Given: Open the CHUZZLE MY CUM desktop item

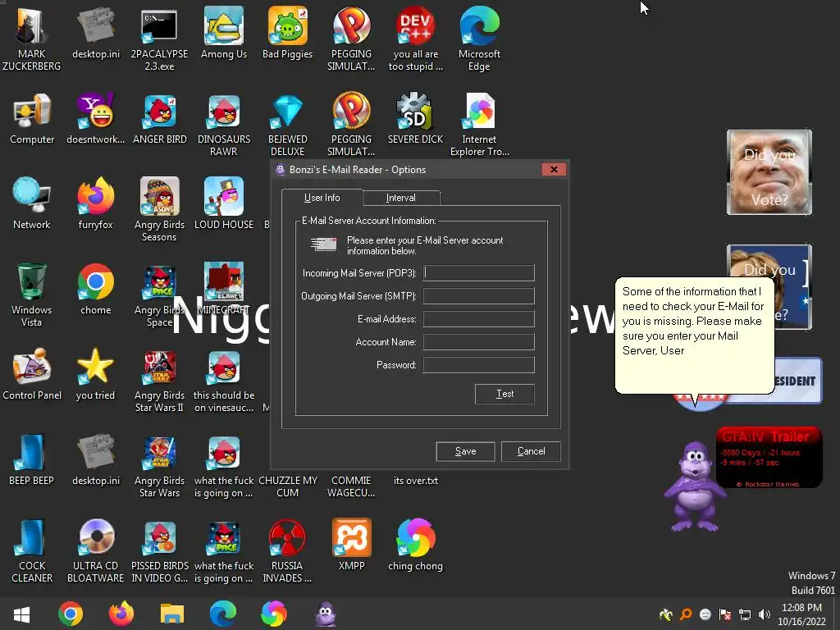Looking at the screenshot, I should pyautogui.click(x=288, y=486).
